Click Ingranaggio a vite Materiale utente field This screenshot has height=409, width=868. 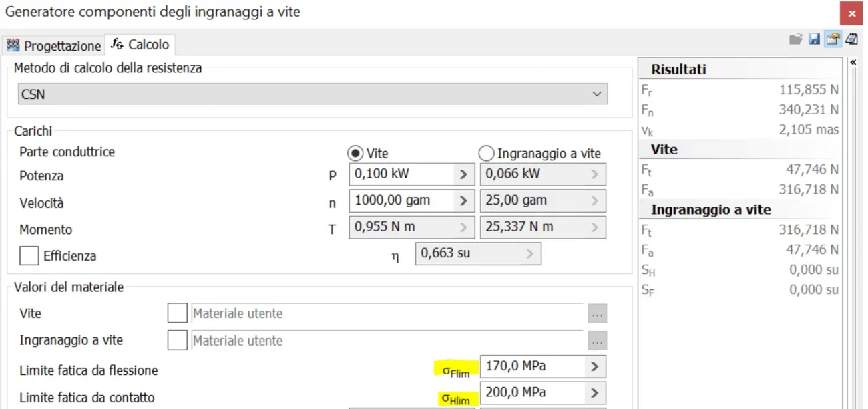pos(387,340)
